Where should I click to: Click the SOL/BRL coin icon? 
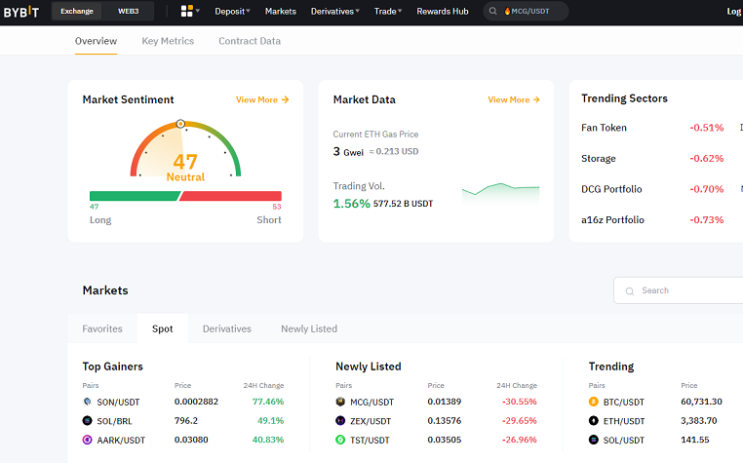[87, 421]
